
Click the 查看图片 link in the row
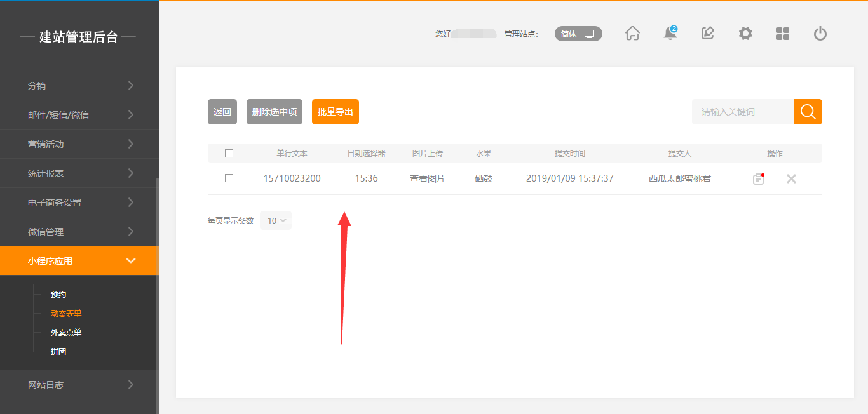tap(428, 178)
